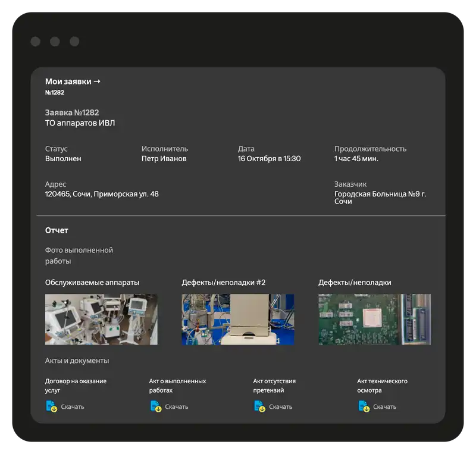Viewport: 476px width, 454px height.
Task: Click the Заявка №1282 heading
Action: pyautogui.click(x=72, y=112)
